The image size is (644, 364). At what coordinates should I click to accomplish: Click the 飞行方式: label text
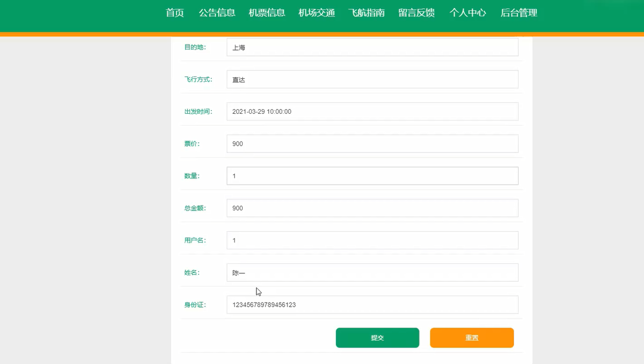[198, 79]
